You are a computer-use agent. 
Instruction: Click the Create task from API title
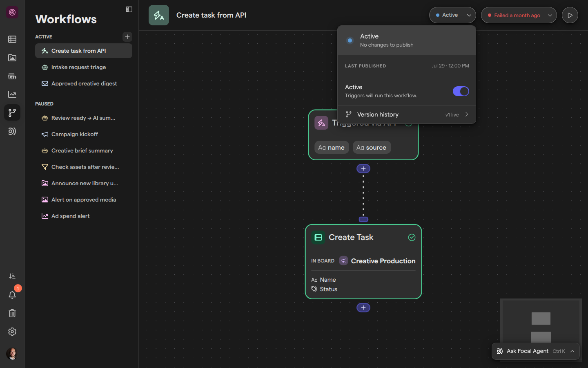click(211, 15)
